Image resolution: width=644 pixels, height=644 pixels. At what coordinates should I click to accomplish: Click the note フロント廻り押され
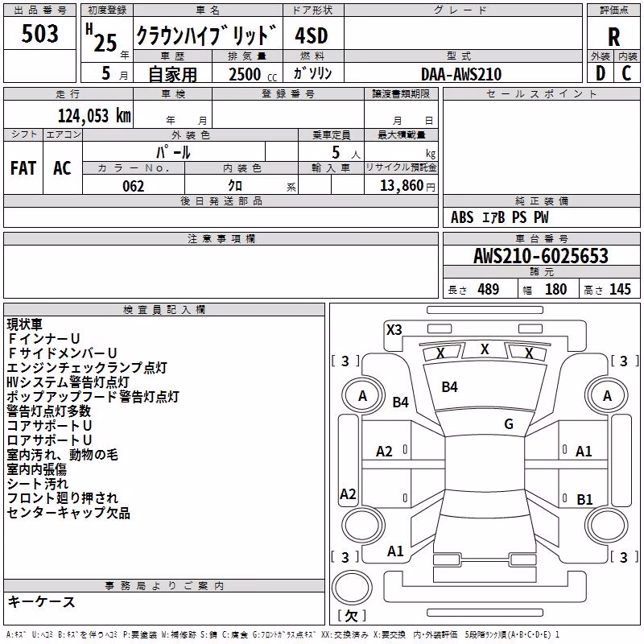(x=63, y=498)
